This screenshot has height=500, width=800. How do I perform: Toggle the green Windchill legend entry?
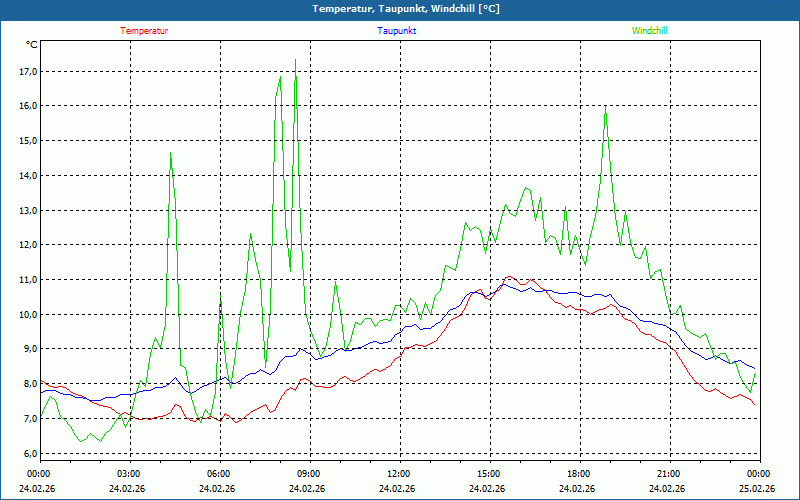point(649,30)
